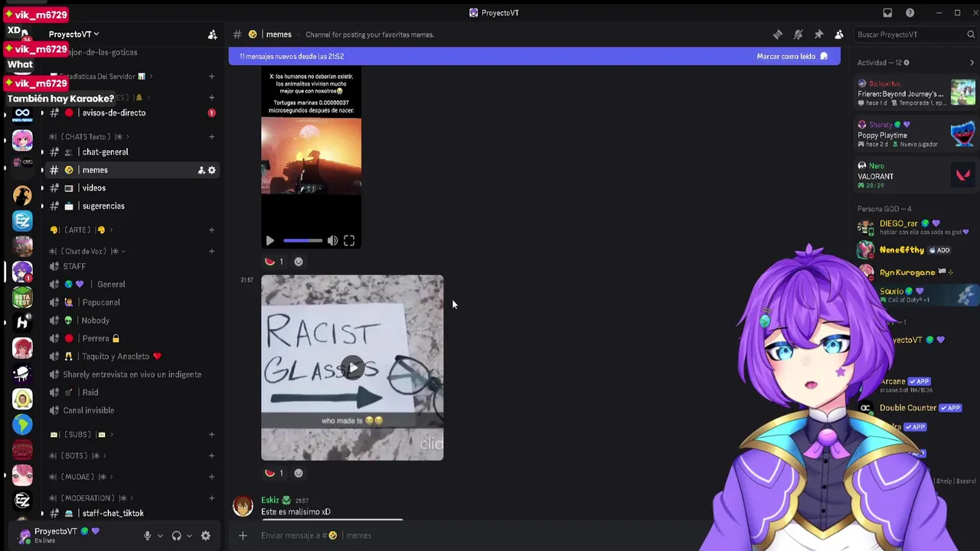Add channel to CHATS Texto category

(x=211, y=136)
